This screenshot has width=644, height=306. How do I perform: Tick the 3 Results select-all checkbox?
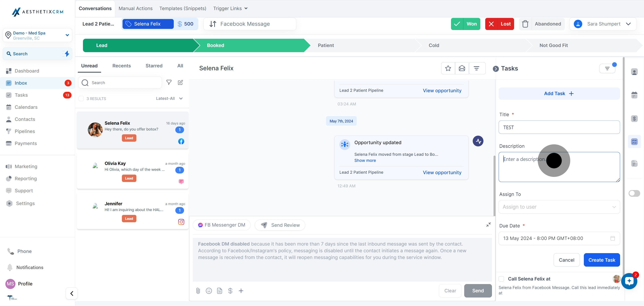point(81,98)
